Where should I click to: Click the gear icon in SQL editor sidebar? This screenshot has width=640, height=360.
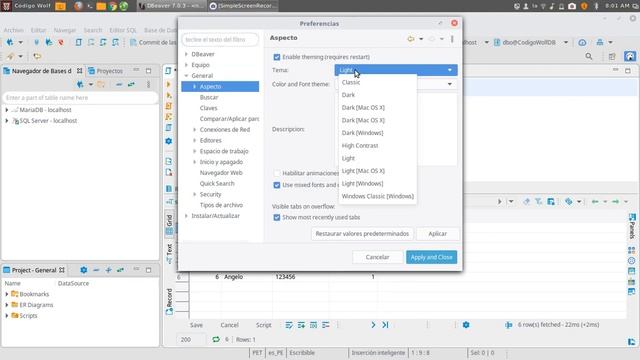169,141
